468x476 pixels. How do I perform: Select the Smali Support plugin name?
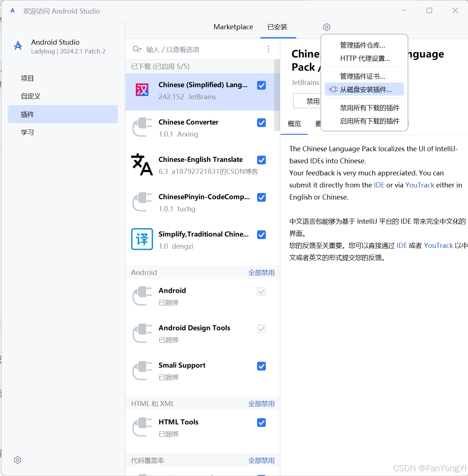182,365
